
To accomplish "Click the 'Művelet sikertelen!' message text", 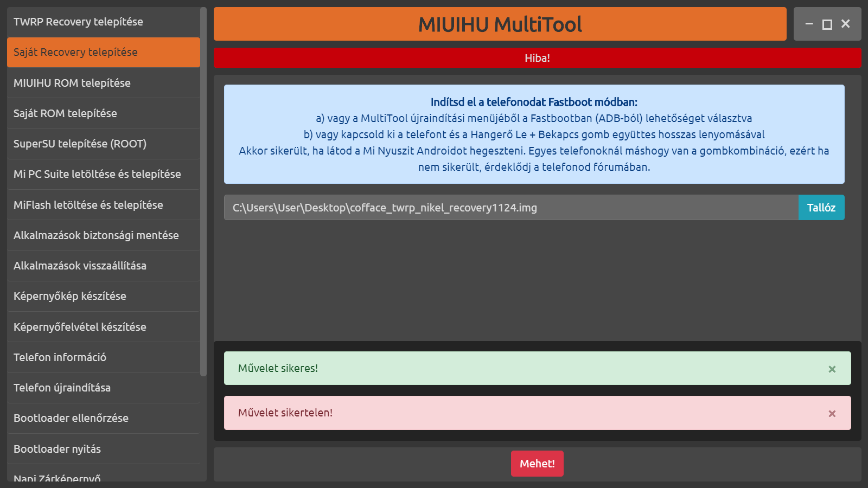I will [x=285, y=413].
